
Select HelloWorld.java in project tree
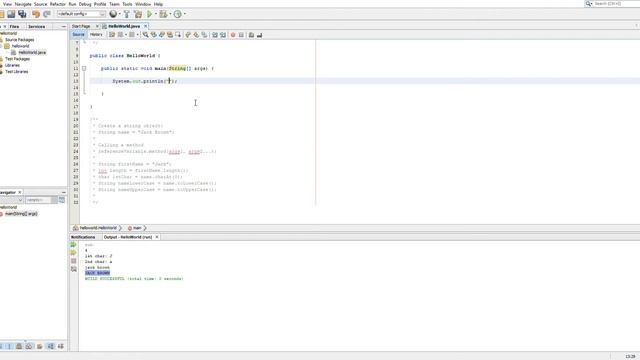click(32, 53)
